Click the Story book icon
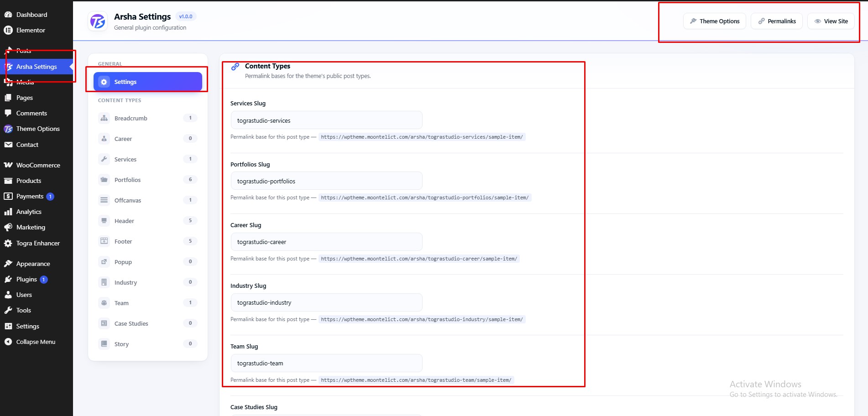This screenshot has width=868, height=416. click(104, 344)
